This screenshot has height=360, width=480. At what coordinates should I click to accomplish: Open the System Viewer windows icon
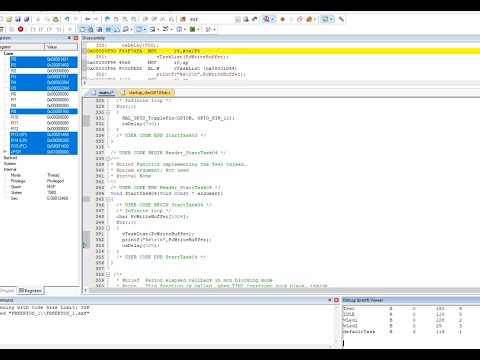tap(192, 29)
